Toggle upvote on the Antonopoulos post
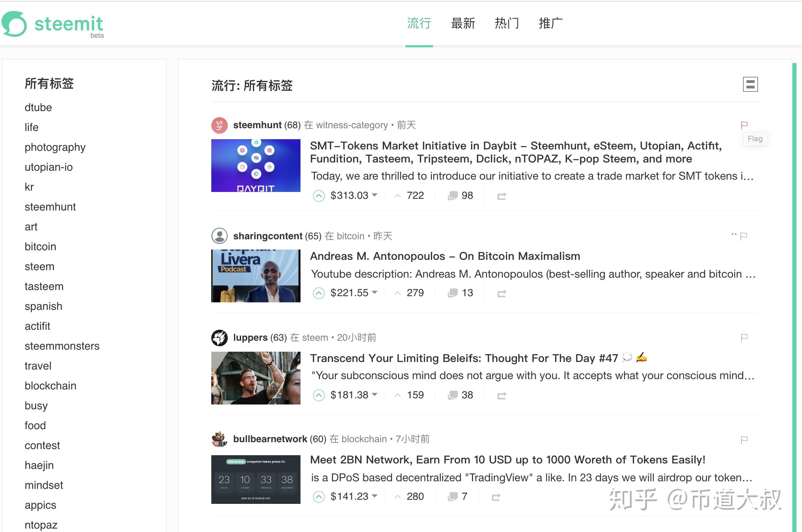Viewport: 802px width, 532px height. coord(319,293)
